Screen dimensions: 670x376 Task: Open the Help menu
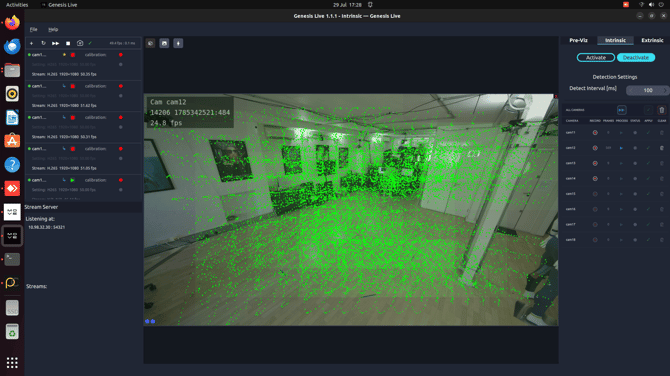click(x=53, y=29)
